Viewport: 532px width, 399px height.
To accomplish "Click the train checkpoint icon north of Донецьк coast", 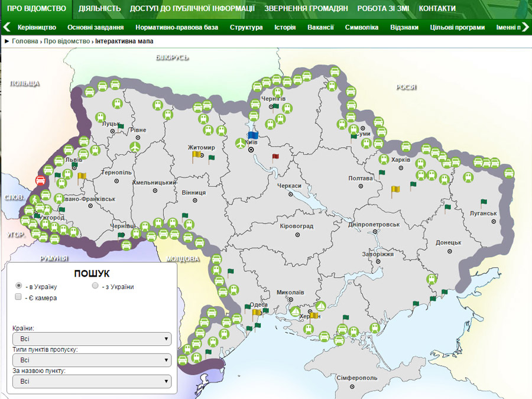I will (432, 279).
